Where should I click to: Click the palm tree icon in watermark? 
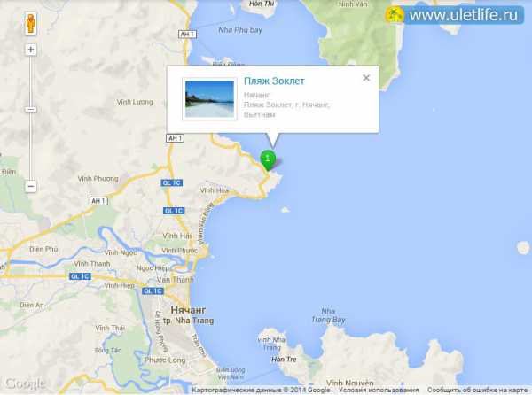coord(395,15)
